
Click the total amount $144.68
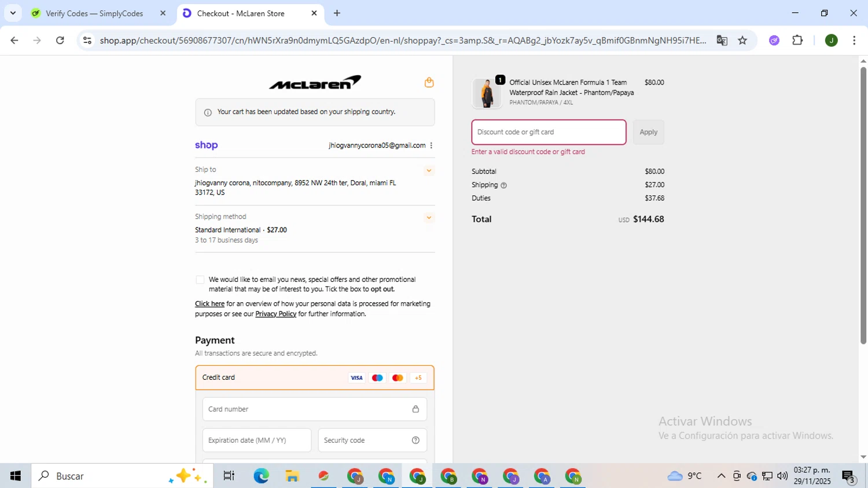click(x=648, y=219)
